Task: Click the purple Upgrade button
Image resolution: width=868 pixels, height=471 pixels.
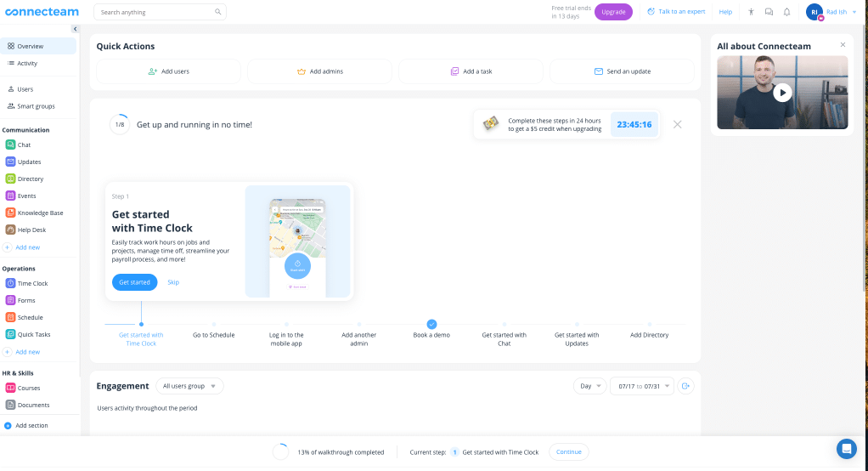Action: (613, 12)
